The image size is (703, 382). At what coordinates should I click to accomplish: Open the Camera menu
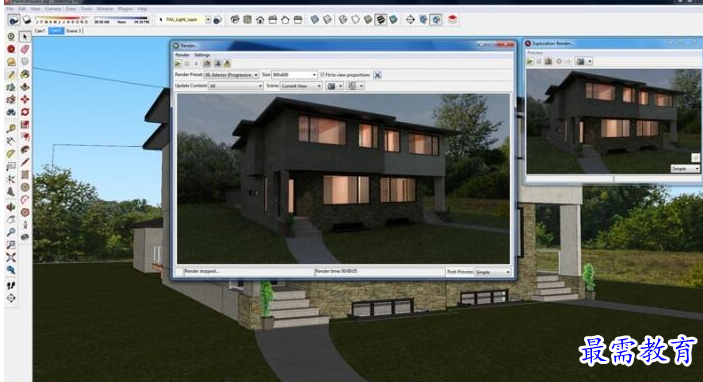coord(53,9)
